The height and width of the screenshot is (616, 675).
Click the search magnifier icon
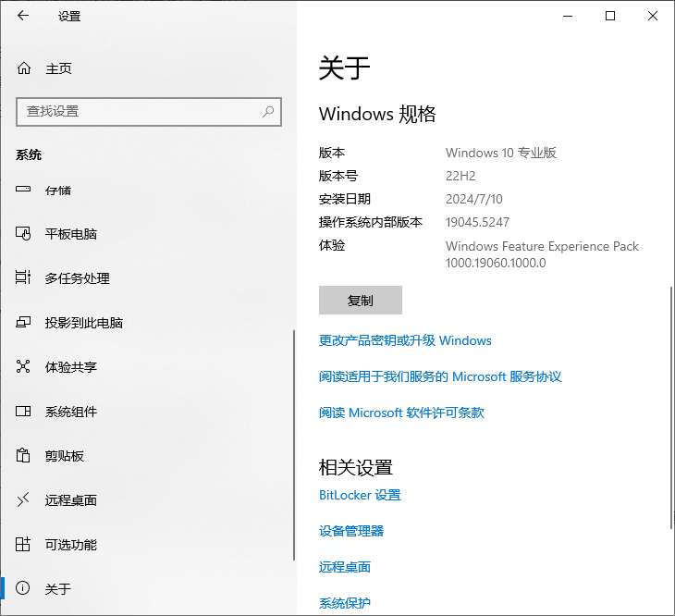pos(268,112)
